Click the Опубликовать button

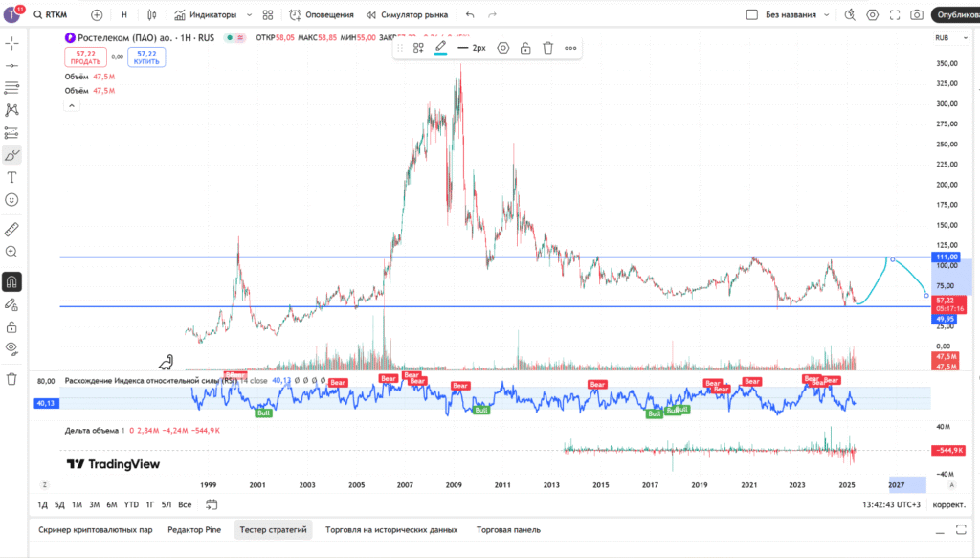point(956,14)
